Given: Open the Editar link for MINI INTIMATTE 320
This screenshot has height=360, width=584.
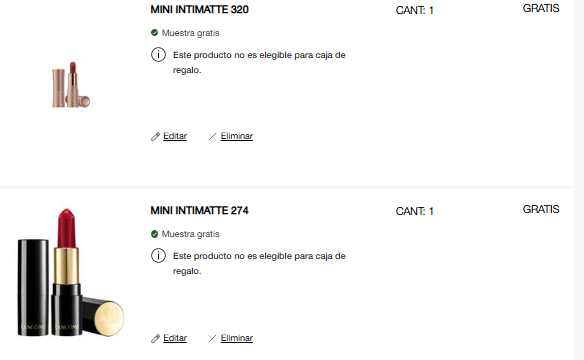Looking at the screenshot, I should (175, 136).
